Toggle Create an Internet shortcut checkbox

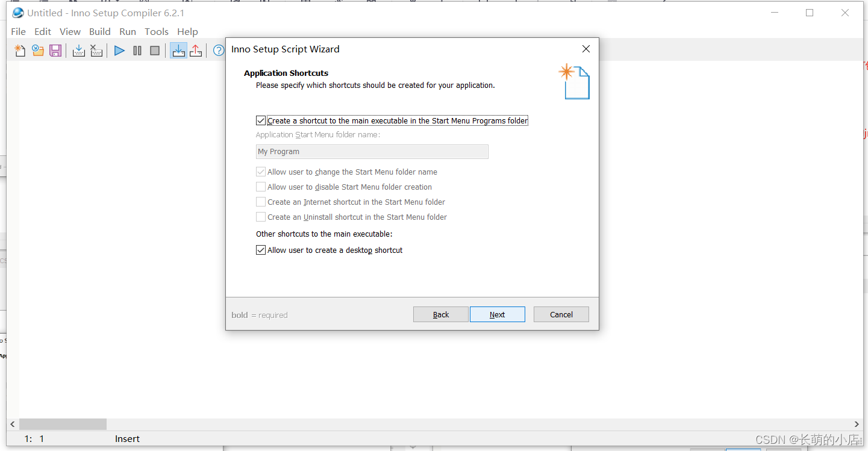[261, 202]
